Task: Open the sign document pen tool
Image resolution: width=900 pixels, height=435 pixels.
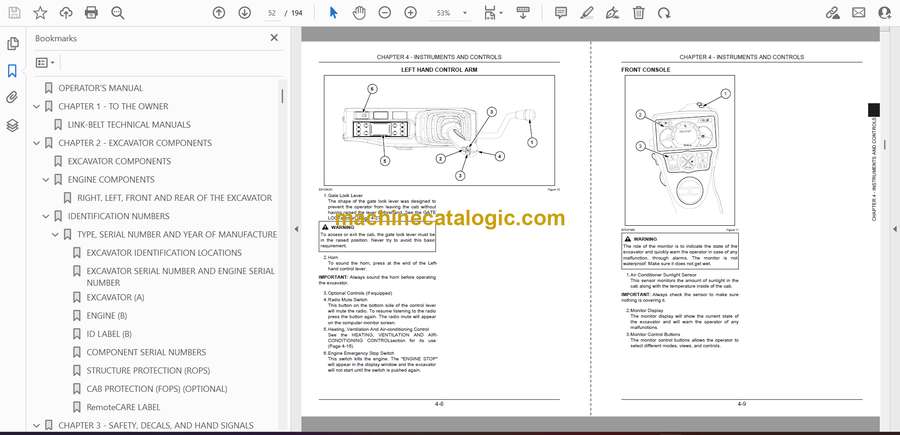Action: 612,13
